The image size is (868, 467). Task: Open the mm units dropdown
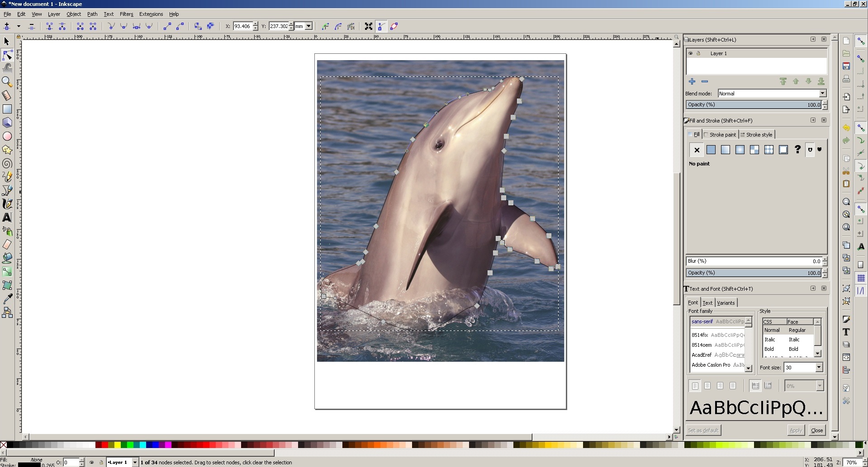(308, 26)
